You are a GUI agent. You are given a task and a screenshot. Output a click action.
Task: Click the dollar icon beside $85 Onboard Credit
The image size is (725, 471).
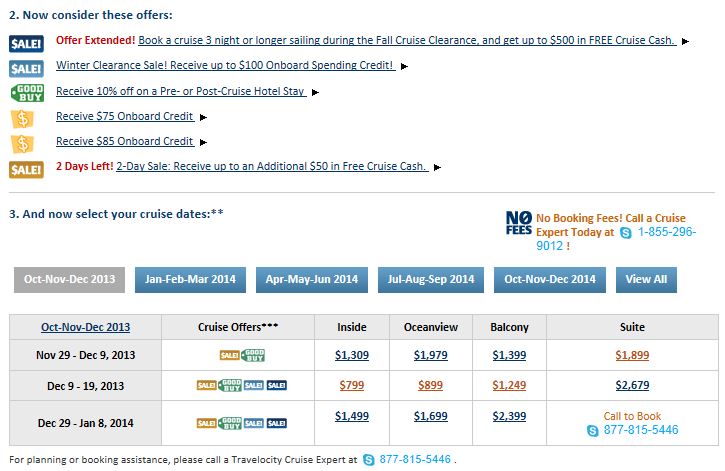[x=22, y=144]
